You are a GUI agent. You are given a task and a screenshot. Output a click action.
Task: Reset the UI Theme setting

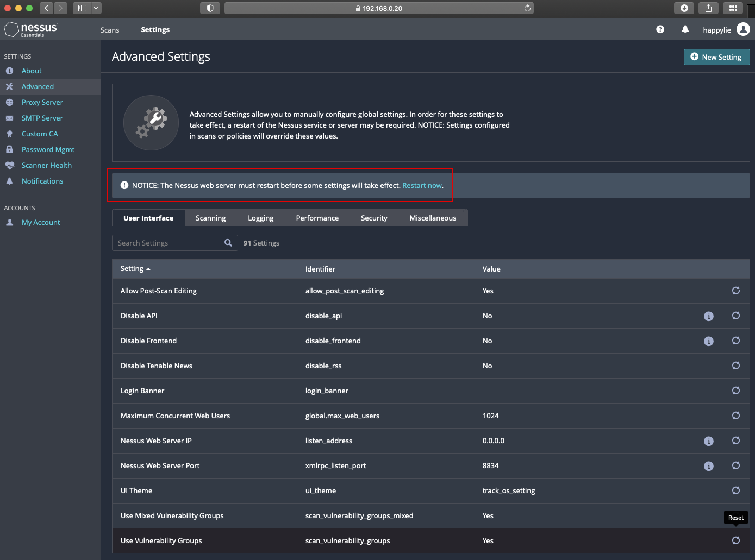point(736,490)
